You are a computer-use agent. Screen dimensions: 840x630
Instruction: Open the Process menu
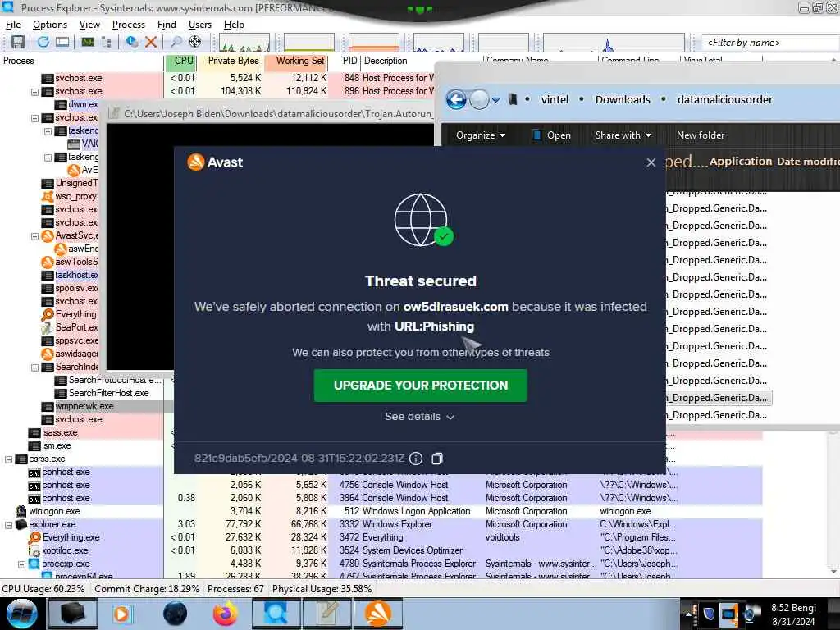pyautogui.click(x=129, y=25)
